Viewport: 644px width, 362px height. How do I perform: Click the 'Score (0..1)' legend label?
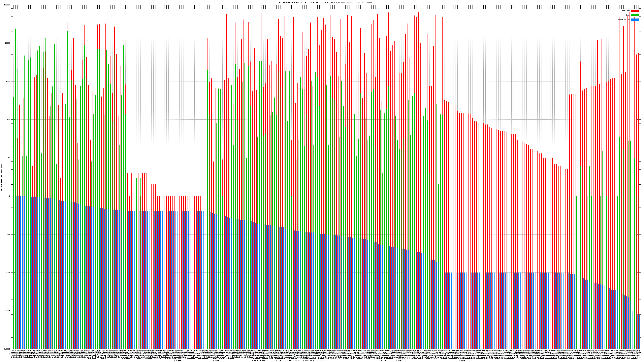point(624,20)
